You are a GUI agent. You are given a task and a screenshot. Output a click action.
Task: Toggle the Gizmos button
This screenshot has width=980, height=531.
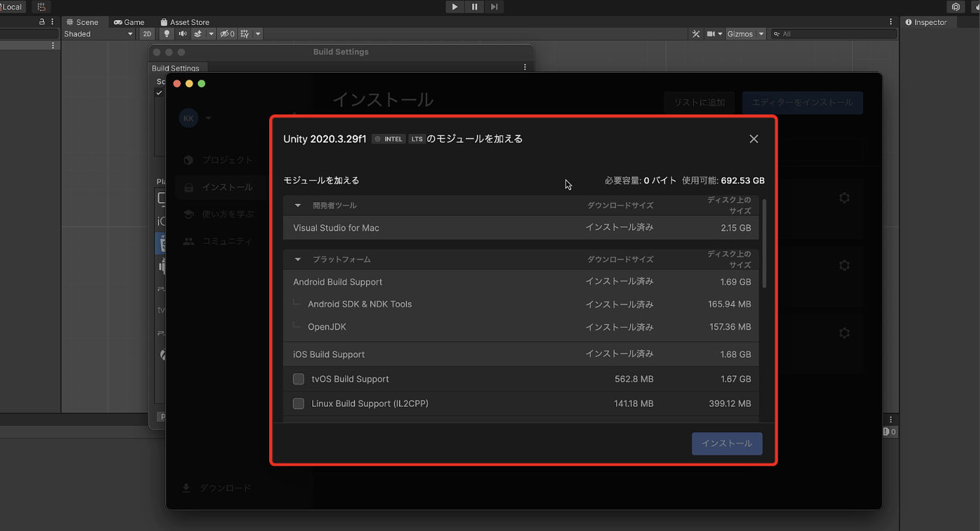point(740,34)
